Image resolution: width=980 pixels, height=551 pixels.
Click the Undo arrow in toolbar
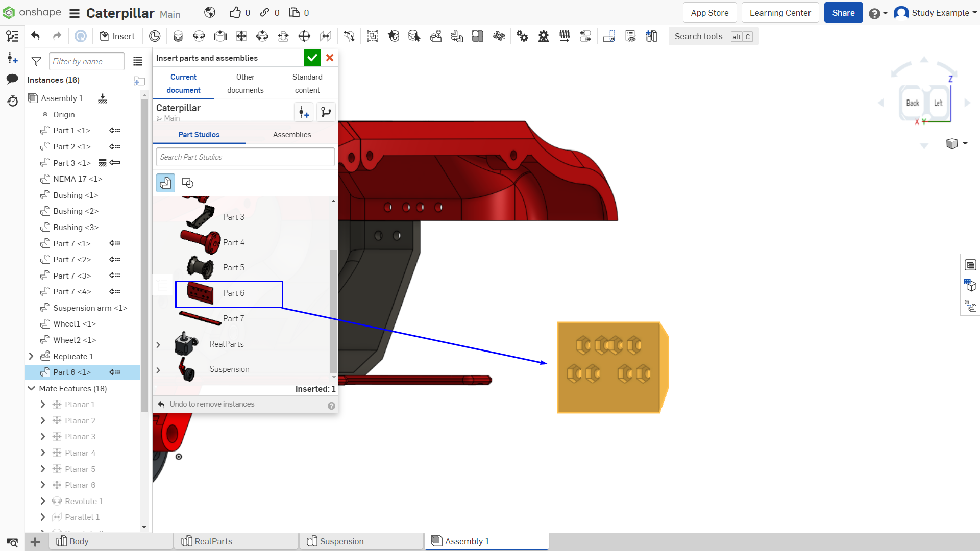coord(35,36)
